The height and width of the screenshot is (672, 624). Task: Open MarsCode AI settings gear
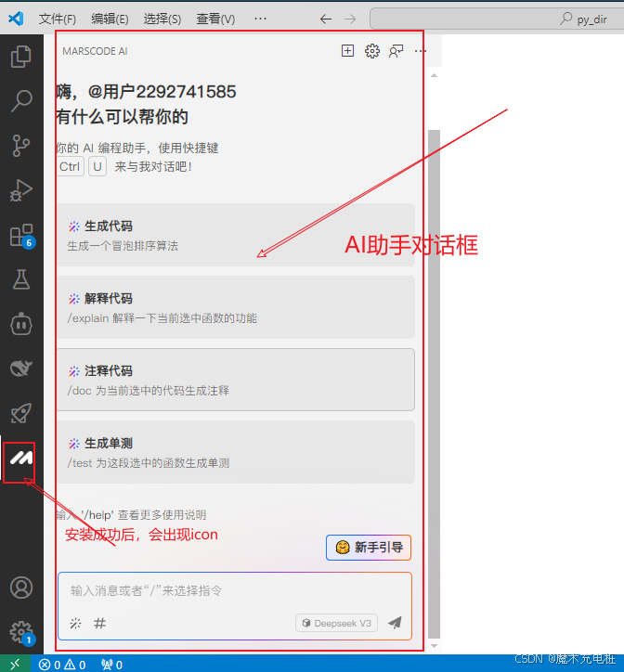coord(371,51)
